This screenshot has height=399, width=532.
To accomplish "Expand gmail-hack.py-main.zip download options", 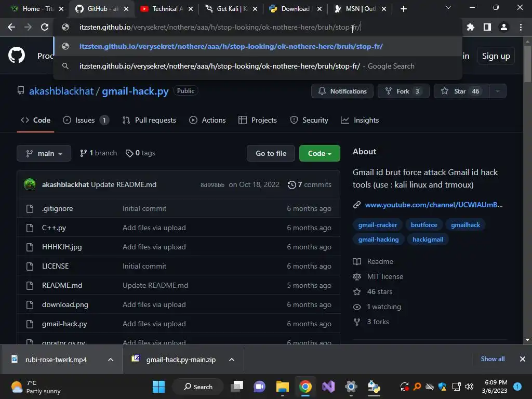I will 232,360.
